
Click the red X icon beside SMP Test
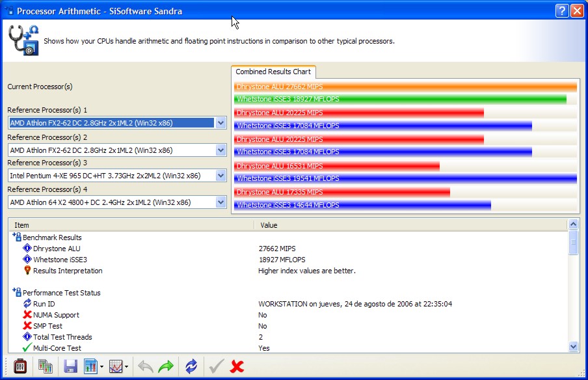pos(27,325)
